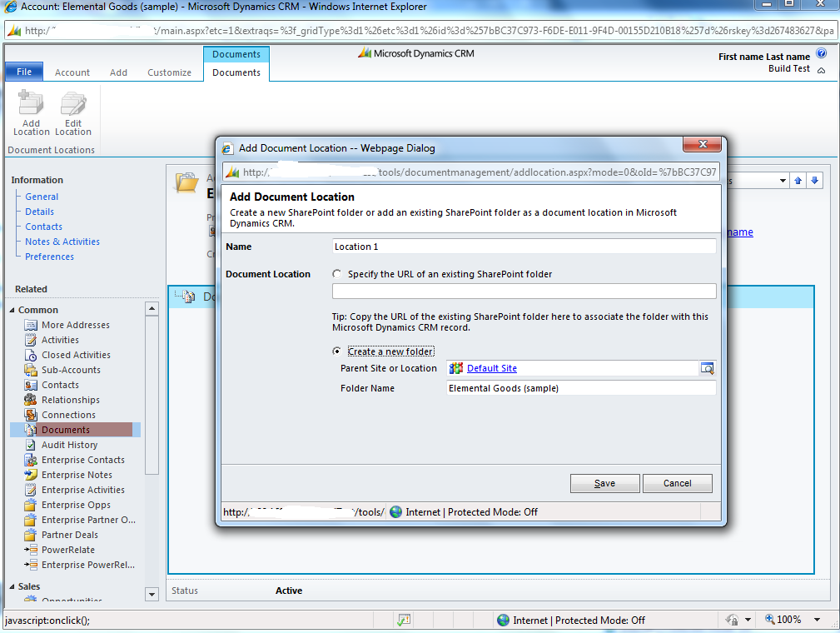This screenshot has width=840, height=633.
Task: Open the Parent Site lookup magnifier icon
Action: coord(709,368)
